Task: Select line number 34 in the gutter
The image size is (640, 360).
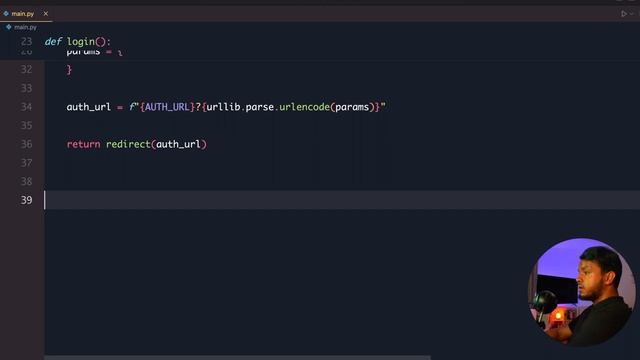Action: pyautogui.click(x=26, y=107)
